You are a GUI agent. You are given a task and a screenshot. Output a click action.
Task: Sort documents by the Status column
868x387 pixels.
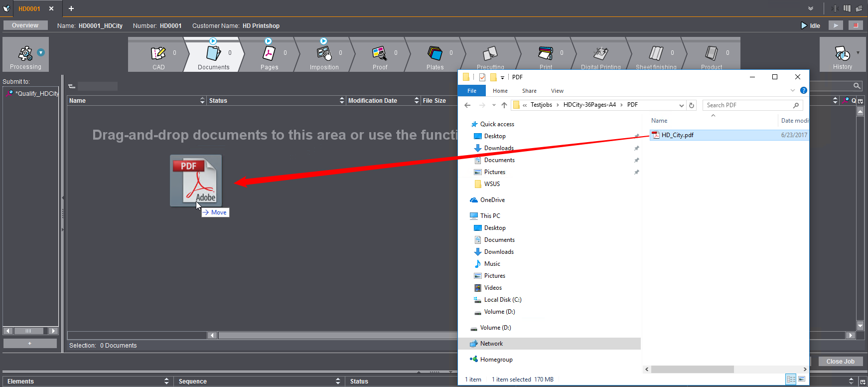(x=277, y=101)
